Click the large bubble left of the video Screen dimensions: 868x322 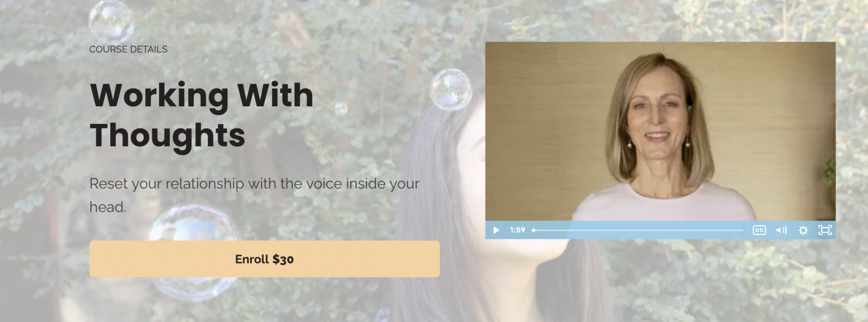pos(451,90)
